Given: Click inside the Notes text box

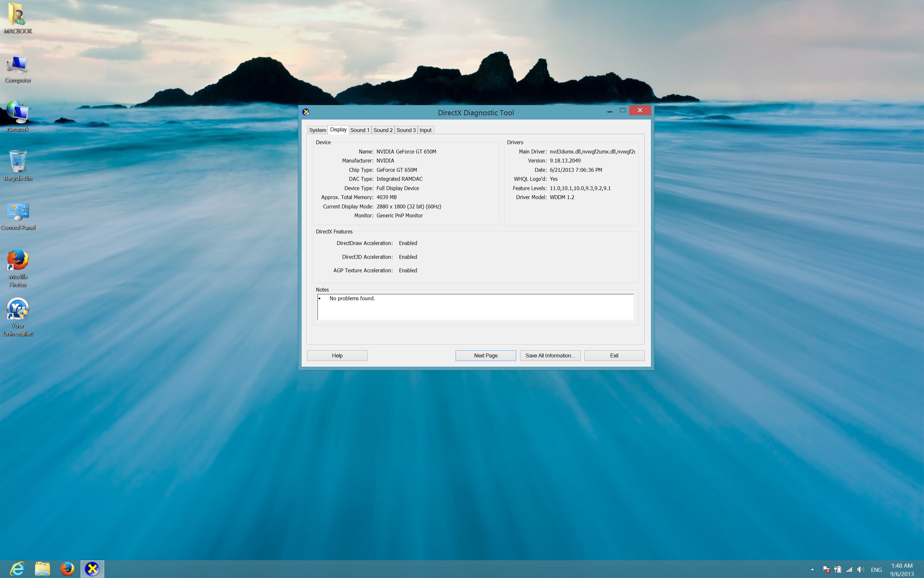Looking at the screenshot, I should click(x=475, y=307).
